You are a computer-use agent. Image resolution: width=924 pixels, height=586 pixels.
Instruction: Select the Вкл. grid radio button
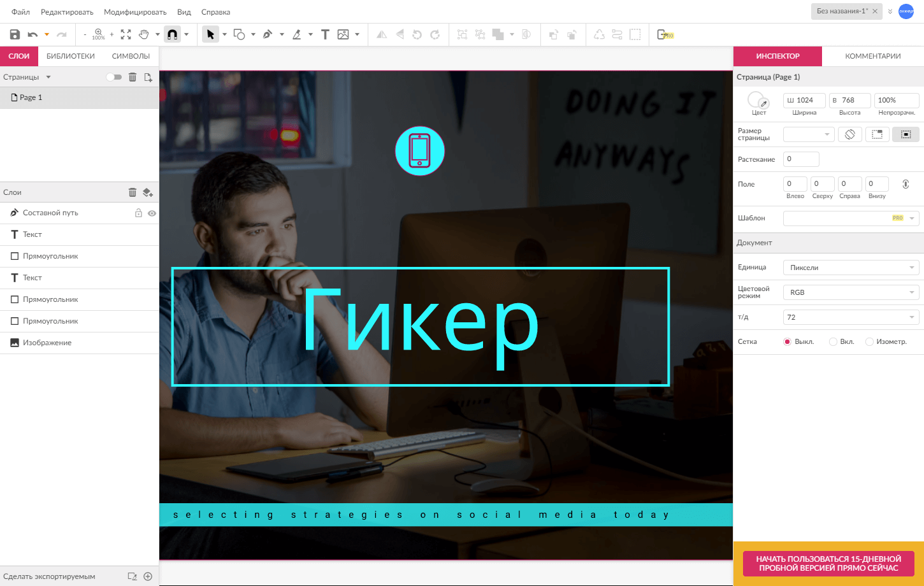coord(833,342)
